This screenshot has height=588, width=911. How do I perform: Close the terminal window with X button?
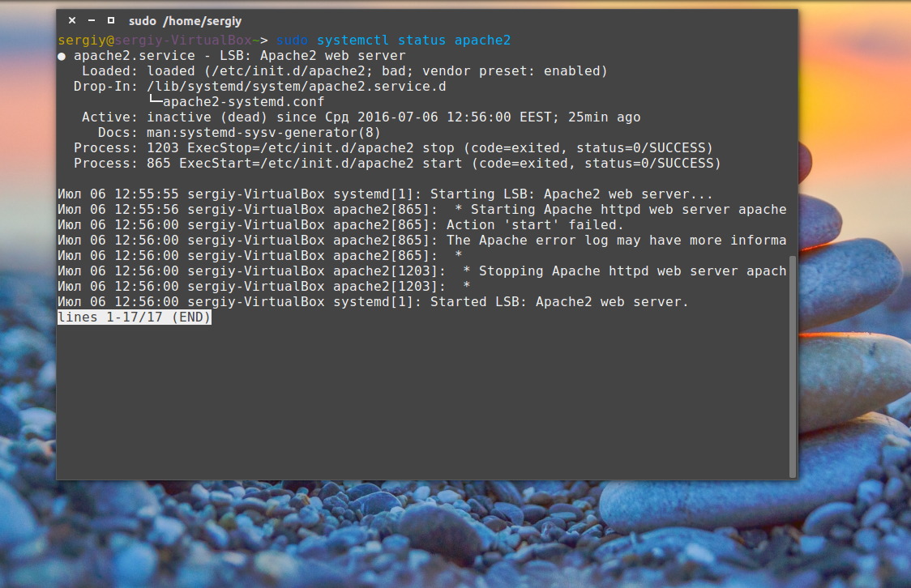72,20
